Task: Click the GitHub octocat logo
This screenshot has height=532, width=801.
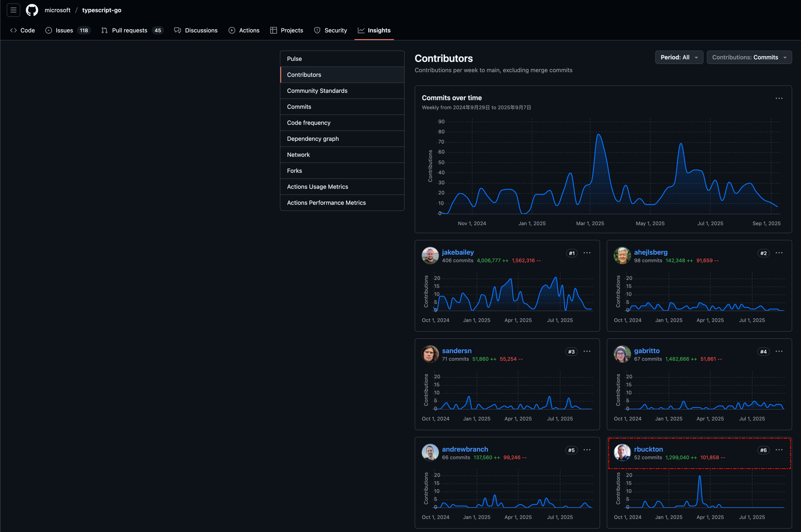Action: (32, 10)
